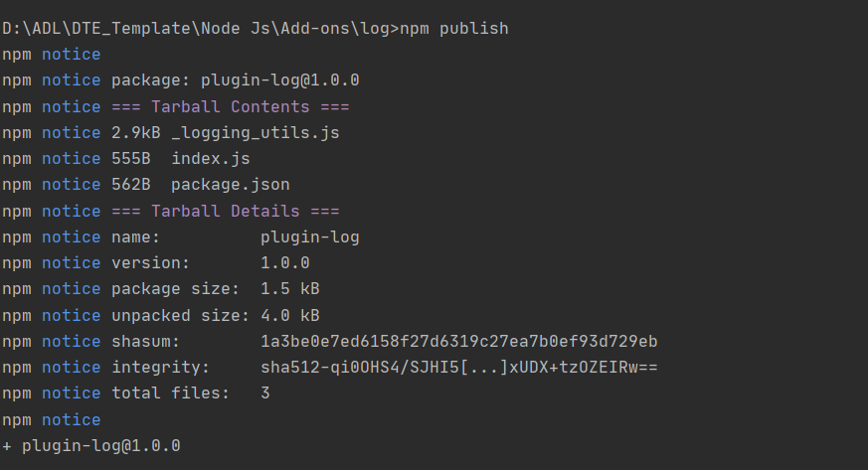Screen dimensions: 868x470
Task: Click the unpacked size value 4.0 kB
Action: click(289, 315)
